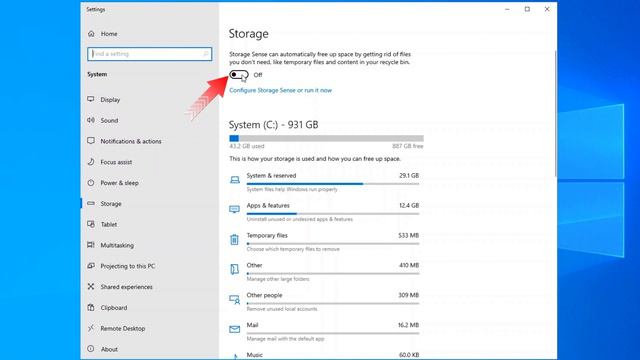Click the Clipboard icon
Viewport: 640px width, 360px height.
[x=91, y=308]
